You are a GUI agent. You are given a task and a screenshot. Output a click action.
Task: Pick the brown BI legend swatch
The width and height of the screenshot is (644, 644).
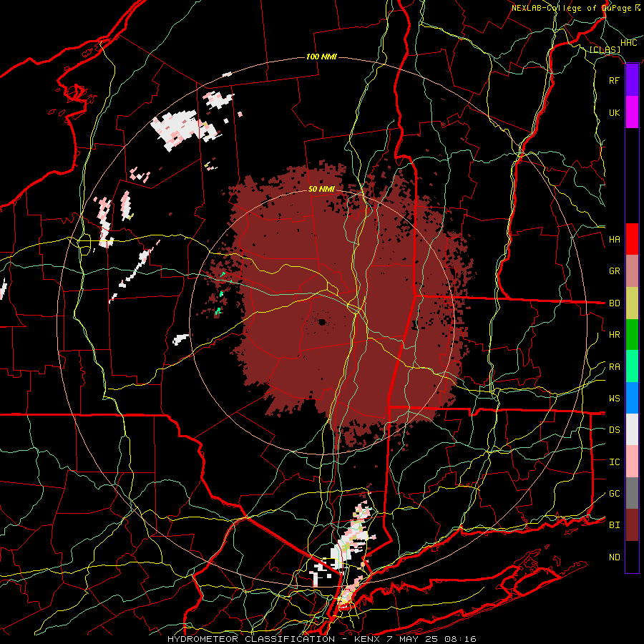click(x=632, y=525)
